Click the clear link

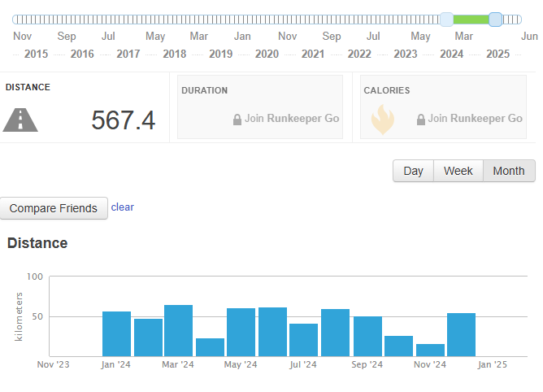click(x=122, y=207)
